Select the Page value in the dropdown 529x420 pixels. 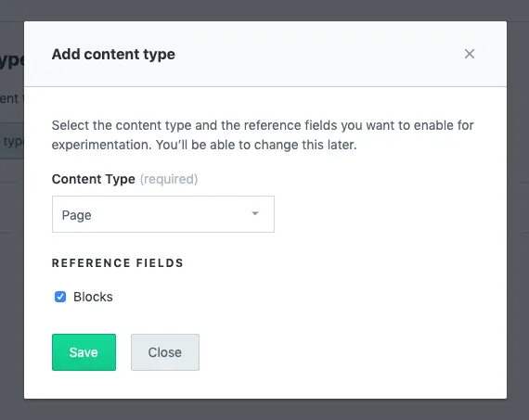click(x=77, y=215)
